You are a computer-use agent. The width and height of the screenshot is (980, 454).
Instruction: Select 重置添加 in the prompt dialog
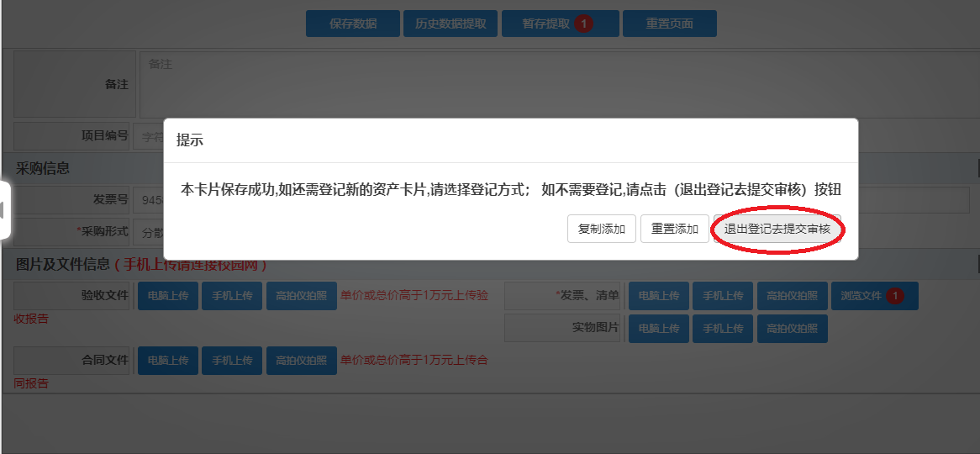pyautogui.click(x=674, y=229)
